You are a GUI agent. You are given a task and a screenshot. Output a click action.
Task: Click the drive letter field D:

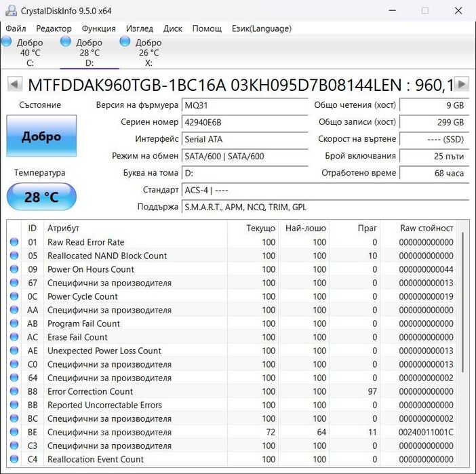click(245, 174)
